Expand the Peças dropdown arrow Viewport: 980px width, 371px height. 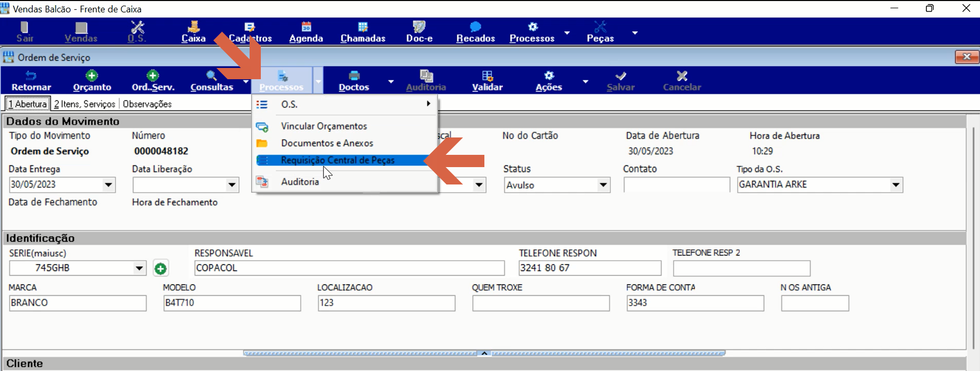(635, 32)
